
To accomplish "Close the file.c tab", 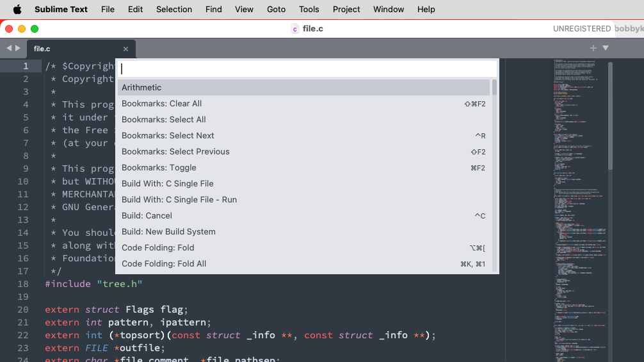I will (x=125, y=49).
